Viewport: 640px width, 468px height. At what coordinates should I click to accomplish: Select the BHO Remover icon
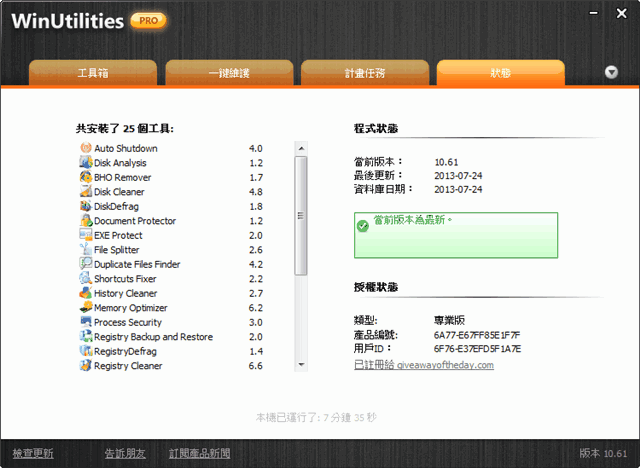86,177
